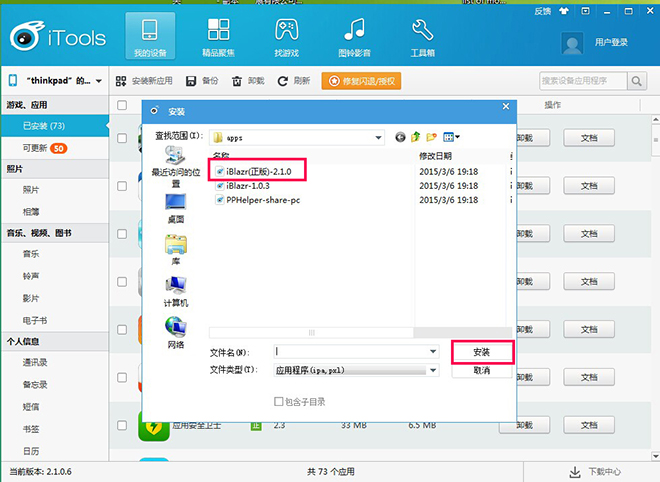Click the iTools logo
660x482 pixels.
58,37
